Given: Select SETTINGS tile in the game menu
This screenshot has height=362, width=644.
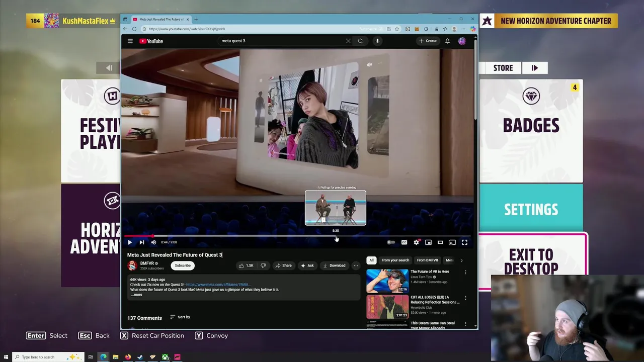Looking at the screenshot, I should click(x=531, y=208).
